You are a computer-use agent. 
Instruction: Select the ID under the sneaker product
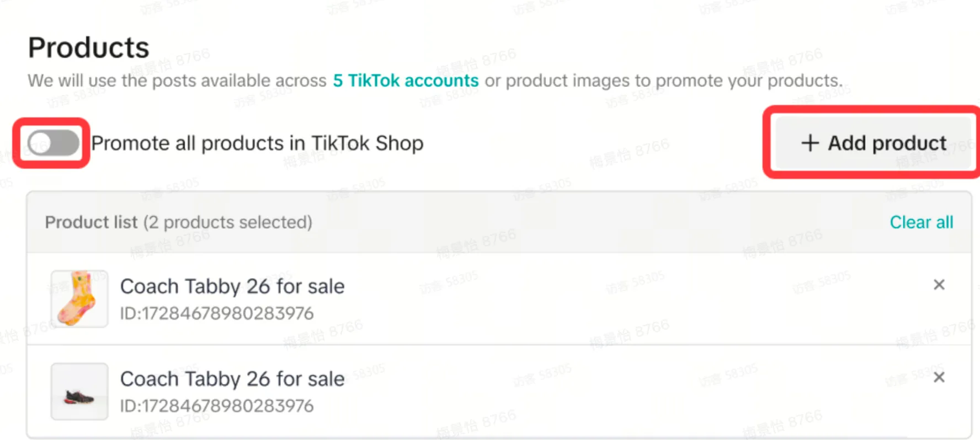(217, 406)
